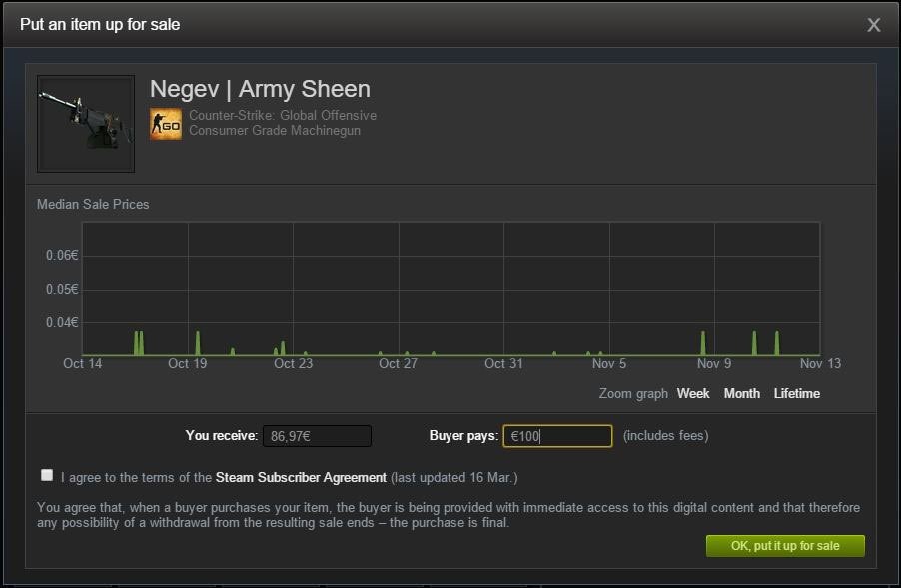901x588 pixels.
Task: Zoom the graph to Month
Action: pyautogui.click(x=742, y=394)
